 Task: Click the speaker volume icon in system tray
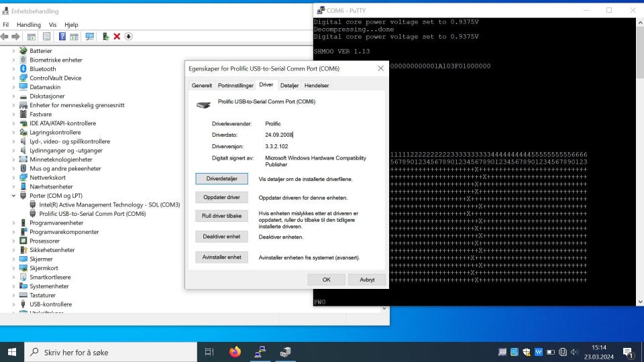(574, 352)
